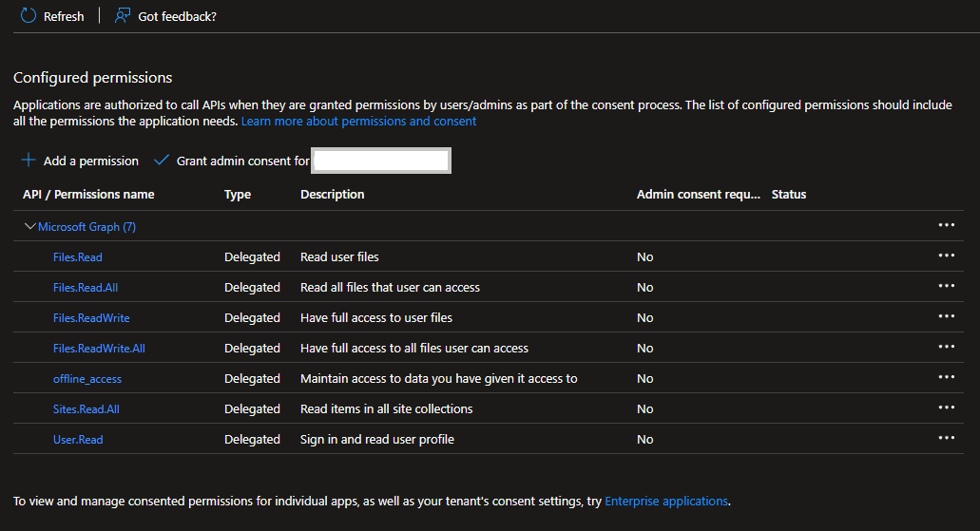Click 'Have full access to all files user can access'
Screen dimensions: 980x531
coord(414,348)
